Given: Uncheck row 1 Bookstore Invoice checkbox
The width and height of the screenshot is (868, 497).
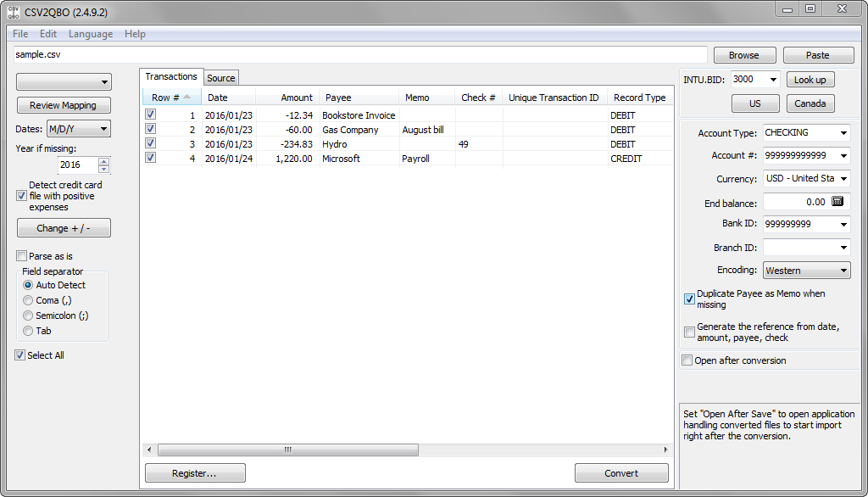Looking at the screenshot, I should pos(150,114).
